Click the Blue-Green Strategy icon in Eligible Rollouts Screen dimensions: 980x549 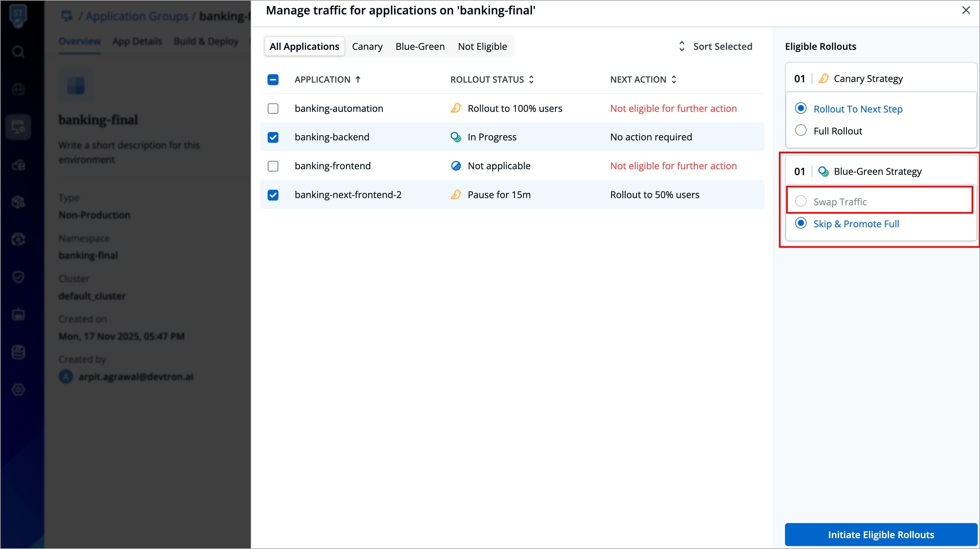823,171
